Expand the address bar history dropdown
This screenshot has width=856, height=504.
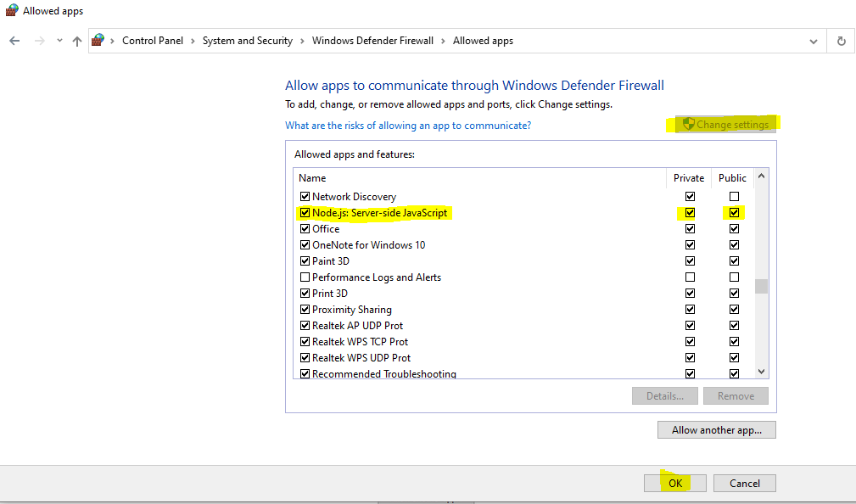[x=814, y=42]
